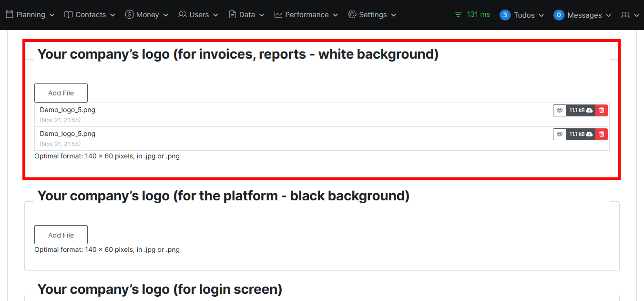Click the green 131 ms latency indicator
This screenshot has height=301, width=644.
tap(472, 14)
